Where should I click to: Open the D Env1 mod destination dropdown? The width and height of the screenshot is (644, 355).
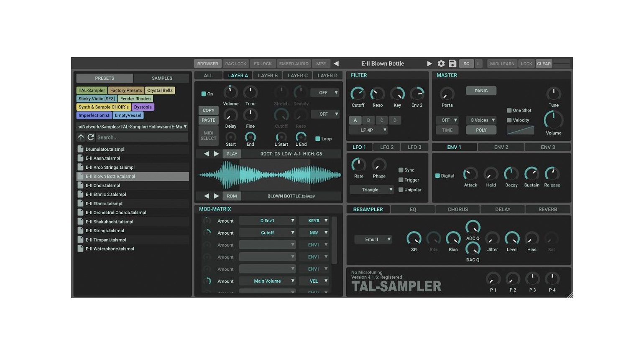(267, 221)
